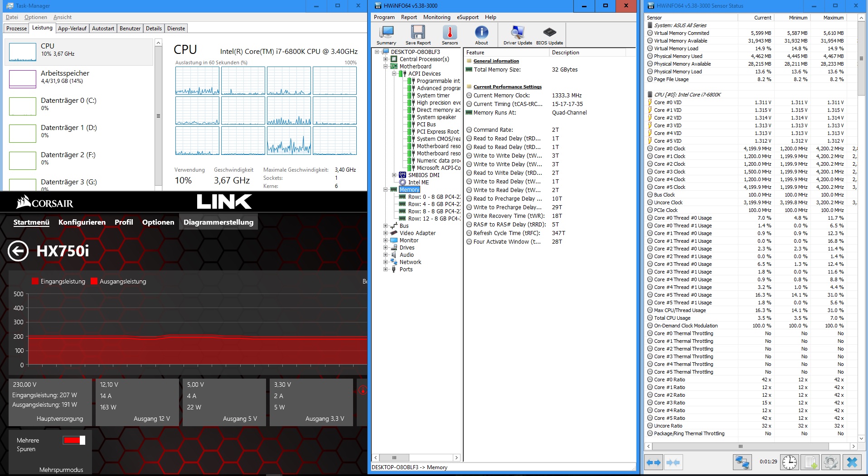Click the Feature column header in HWiNFO64
Viewport: 868px width, 476px height.
pyautogui.click(x=506, y=53)
